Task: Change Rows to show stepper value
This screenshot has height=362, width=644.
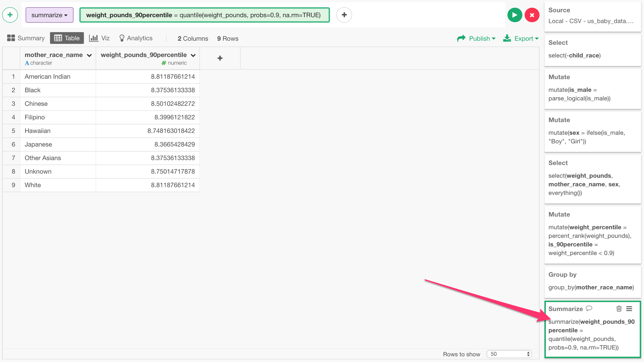Action: [509, 354]
